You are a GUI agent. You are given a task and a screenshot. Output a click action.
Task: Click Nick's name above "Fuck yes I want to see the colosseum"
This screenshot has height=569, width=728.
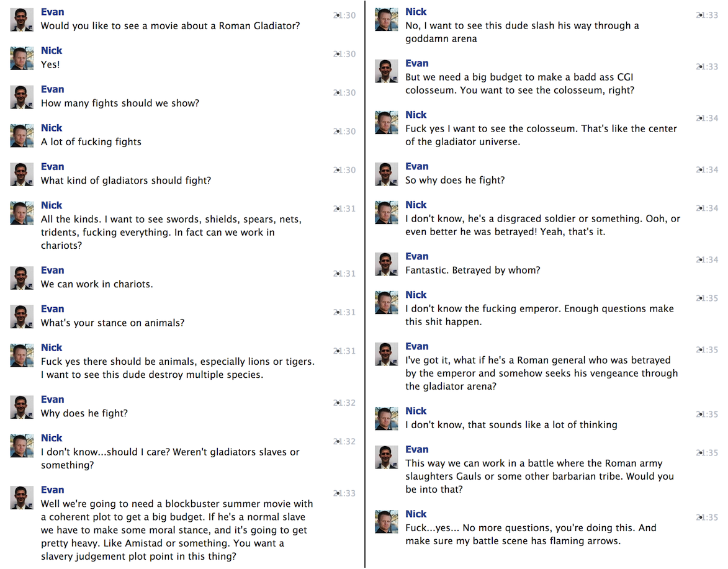click(416, 115)
